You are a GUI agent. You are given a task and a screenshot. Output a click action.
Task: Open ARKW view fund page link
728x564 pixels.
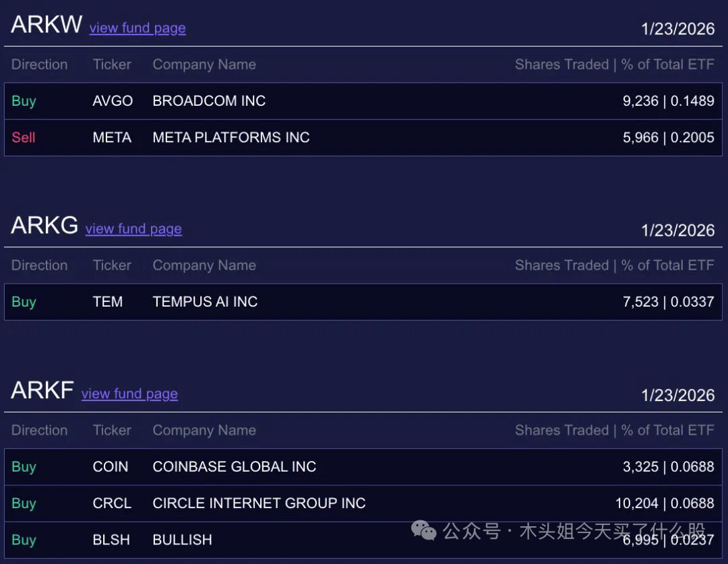pos(138,28)
